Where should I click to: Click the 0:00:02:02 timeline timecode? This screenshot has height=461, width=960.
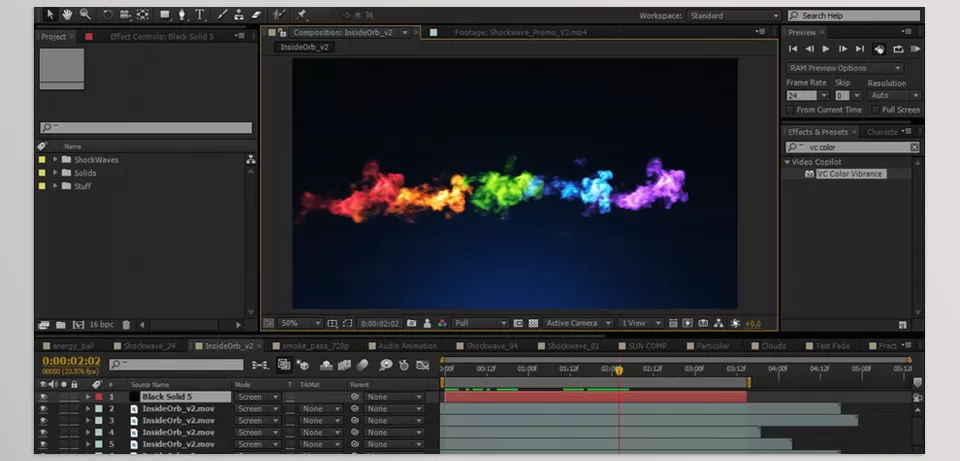click(x=71, y=361)
